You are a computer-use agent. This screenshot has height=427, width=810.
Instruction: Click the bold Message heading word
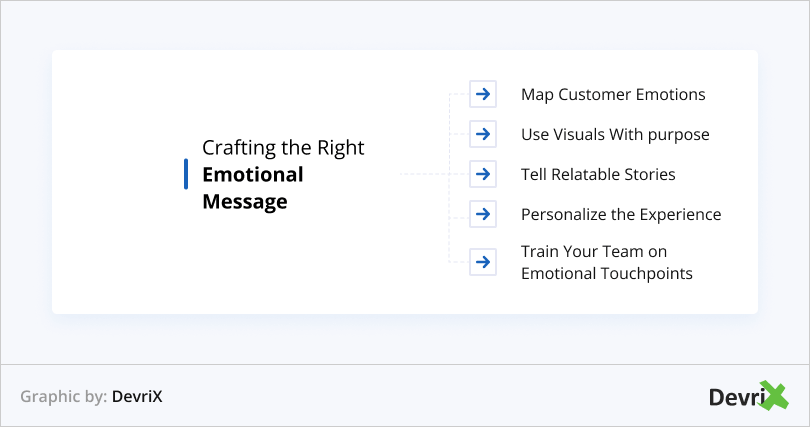click(x=245, y=202)
